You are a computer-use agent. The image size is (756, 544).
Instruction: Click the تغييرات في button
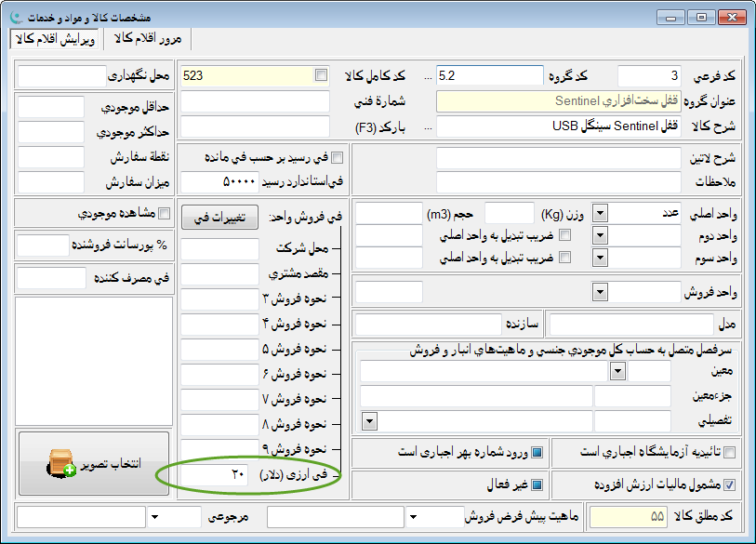pos(219,217)
